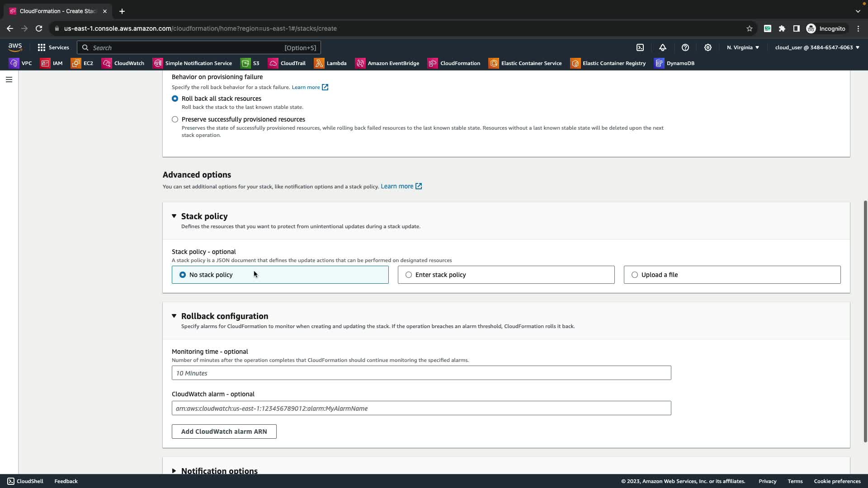Switch to the CloudFormation browser tab
868x488 pixels.
(58, 11)
